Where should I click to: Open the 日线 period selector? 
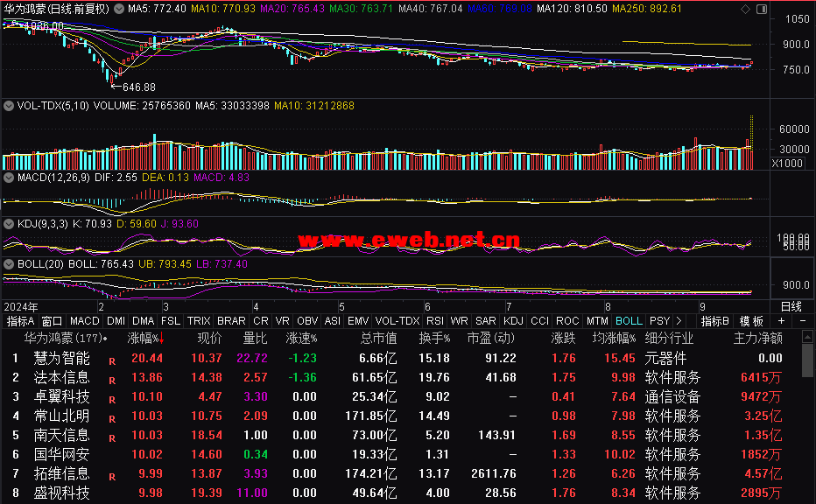[791, 306]
